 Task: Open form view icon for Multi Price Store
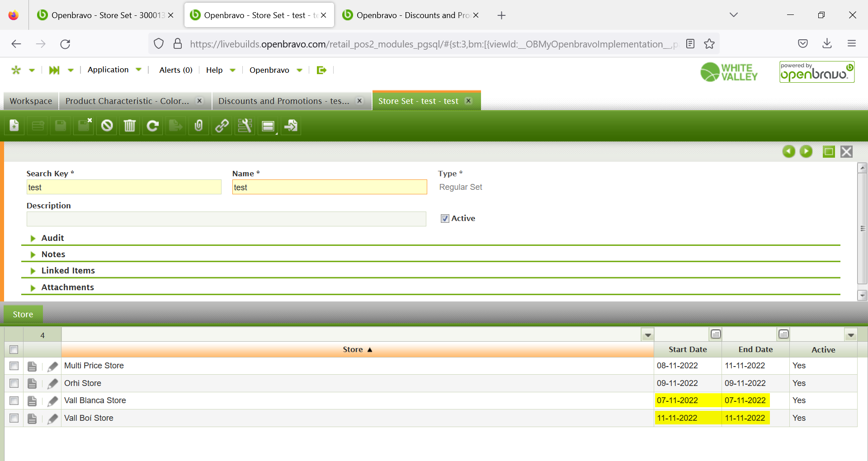[32, 366]
